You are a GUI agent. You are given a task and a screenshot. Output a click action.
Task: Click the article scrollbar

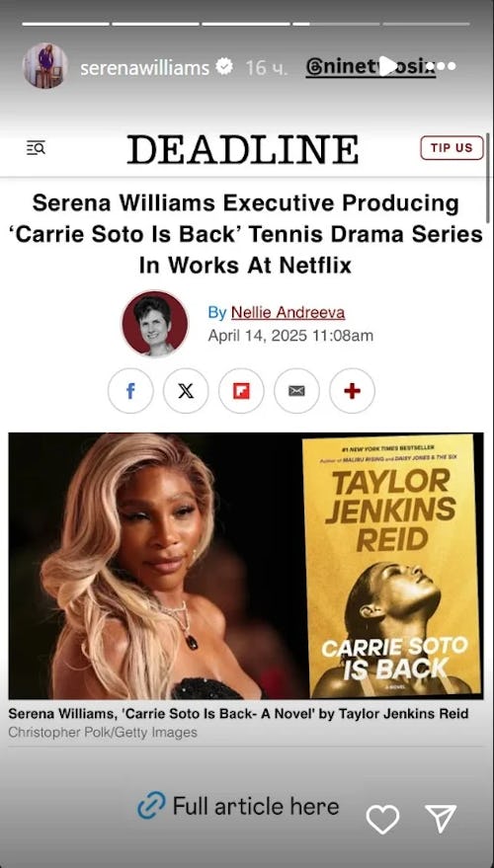tap(487, 177)
